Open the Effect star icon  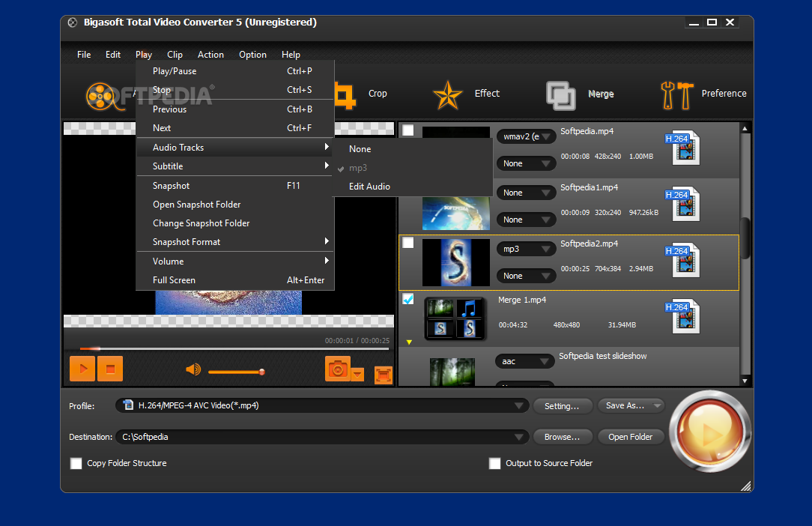447,95
